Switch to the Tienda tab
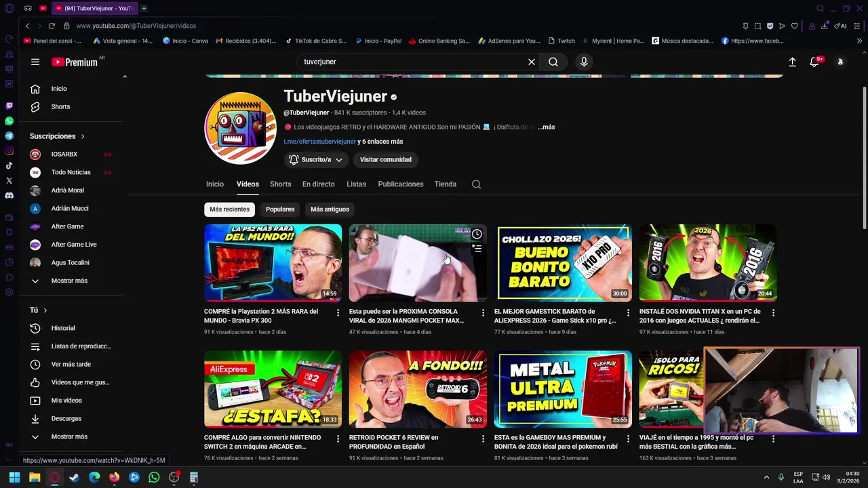Viewport: 868px width, 488px height. [x=445, y=184]
